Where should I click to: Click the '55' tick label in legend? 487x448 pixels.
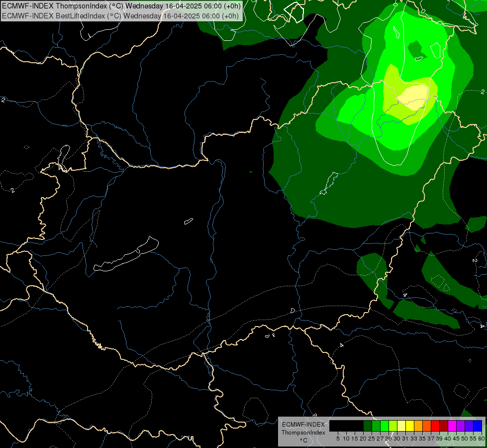click(474, 439)
